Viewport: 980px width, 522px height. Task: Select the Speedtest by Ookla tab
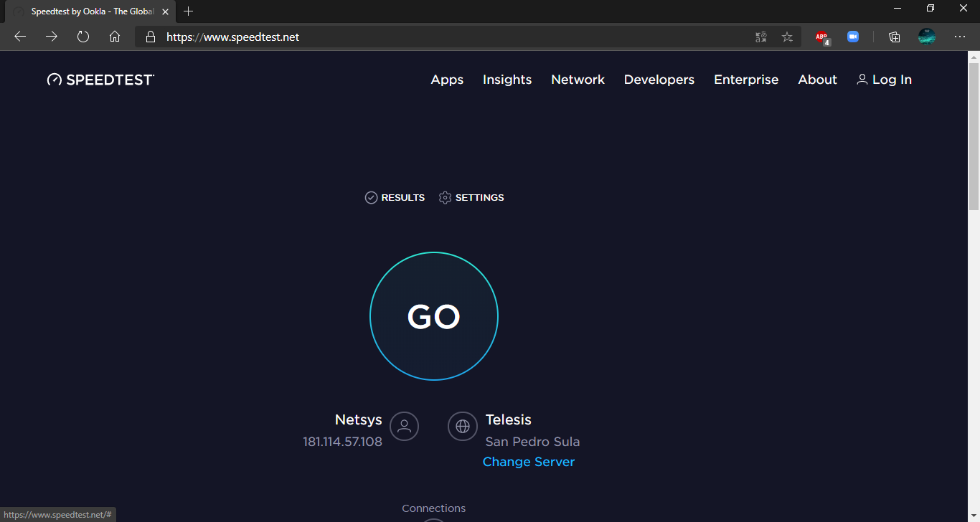coord(90,11)
